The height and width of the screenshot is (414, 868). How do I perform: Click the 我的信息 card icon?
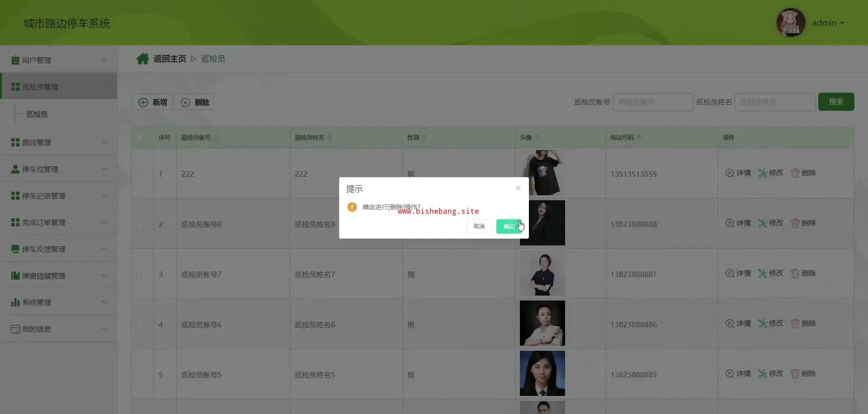(15, 329)
